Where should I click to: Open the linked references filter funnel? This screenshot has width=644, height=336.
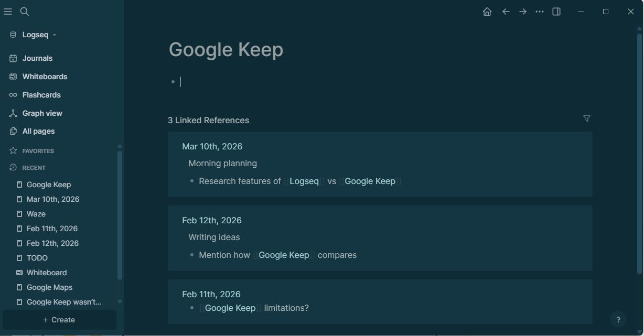click(587, 118)
